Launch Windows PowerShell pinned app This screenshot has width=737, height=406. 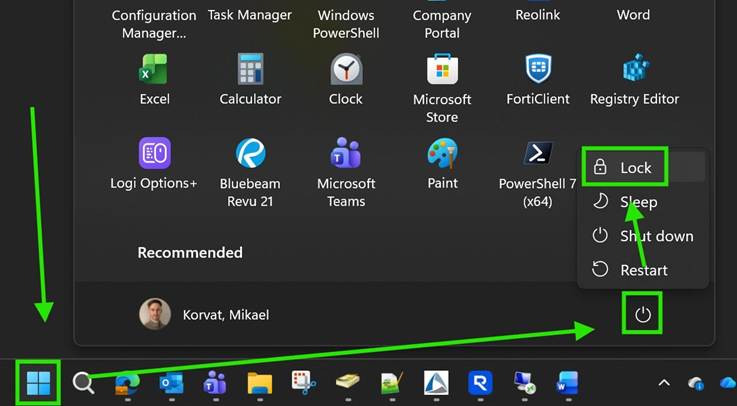pyautogui.click(x=346, y=23)
